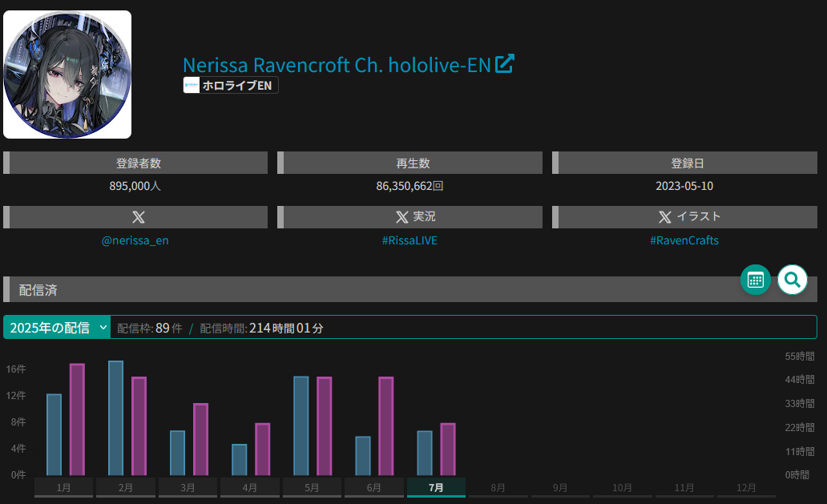The height and width of the screenshot is (504, 827).
Task: Click the February magenta stream-hours bar
Action: [x=139, y=426]
